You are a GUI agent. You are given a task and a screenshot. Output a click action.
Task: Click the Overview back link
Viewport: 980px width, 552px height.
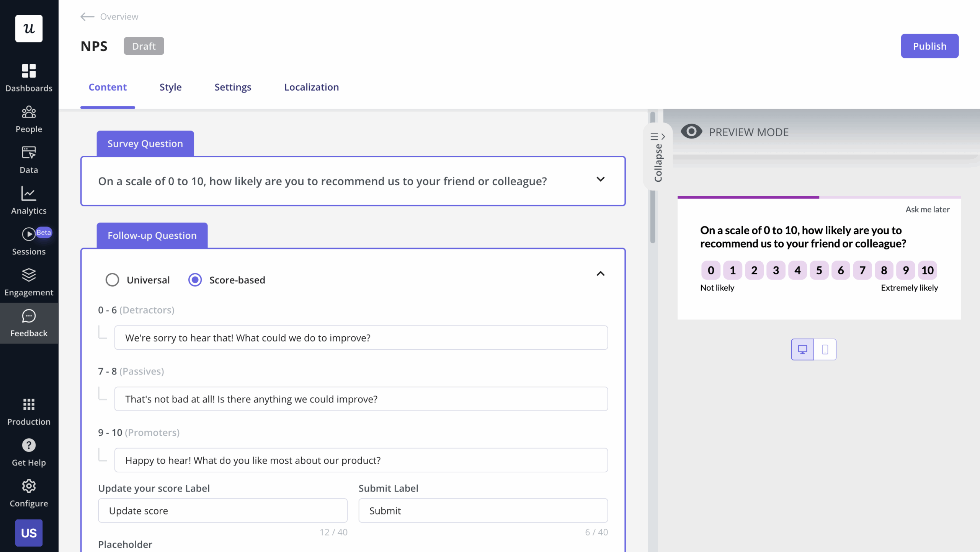[119, 16]
